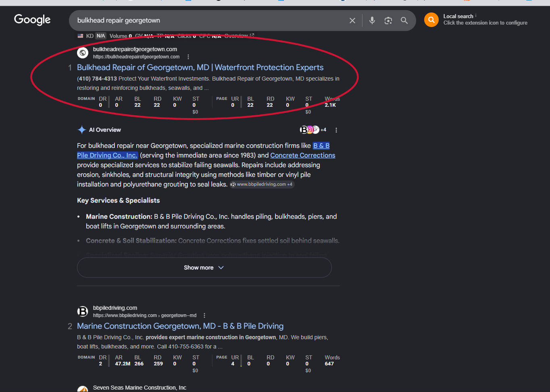Screen dimensions: 550x392
Task: Open the www.bbpiledriving.com +4 source chip
Action: point(262,184)
